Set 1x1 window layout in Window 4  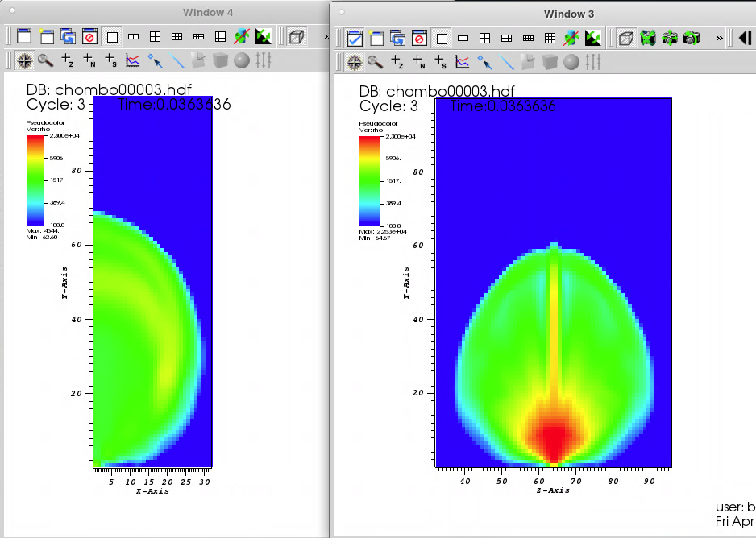[112, 36]
